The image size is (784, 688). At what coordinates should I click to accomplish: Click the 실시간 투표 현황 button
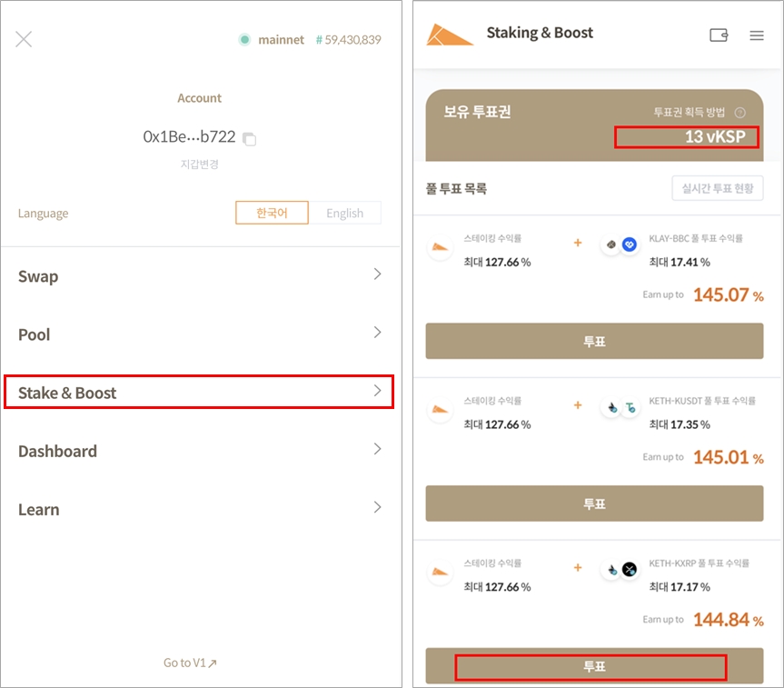(717, 189)
